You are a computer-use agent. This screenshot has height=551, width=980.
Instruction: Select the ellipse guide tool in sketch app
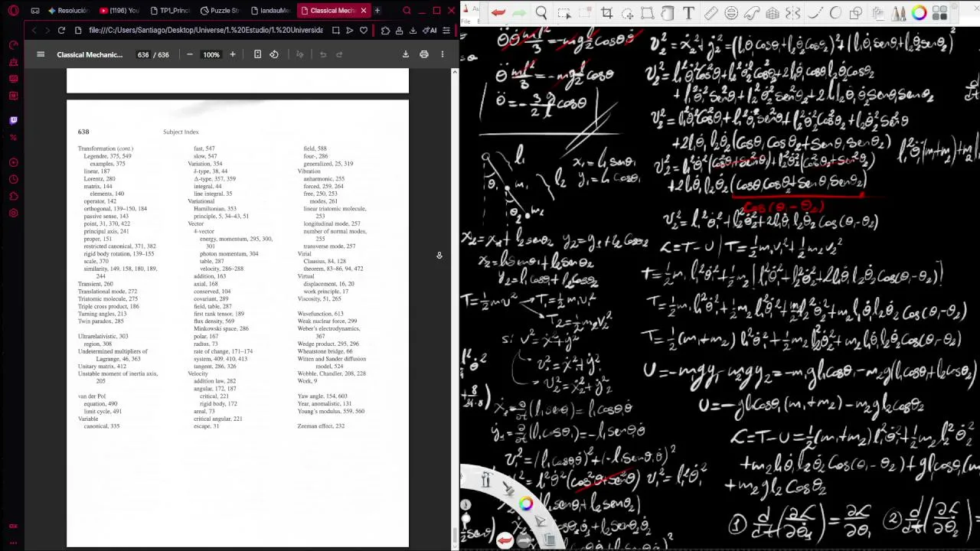tap(731, 13)
